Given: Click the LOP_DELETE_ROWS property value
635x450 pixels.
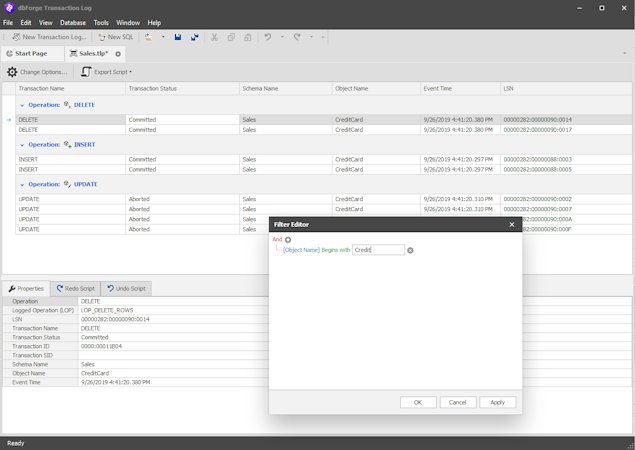Looking at the screenshot, I should [107, 310].
